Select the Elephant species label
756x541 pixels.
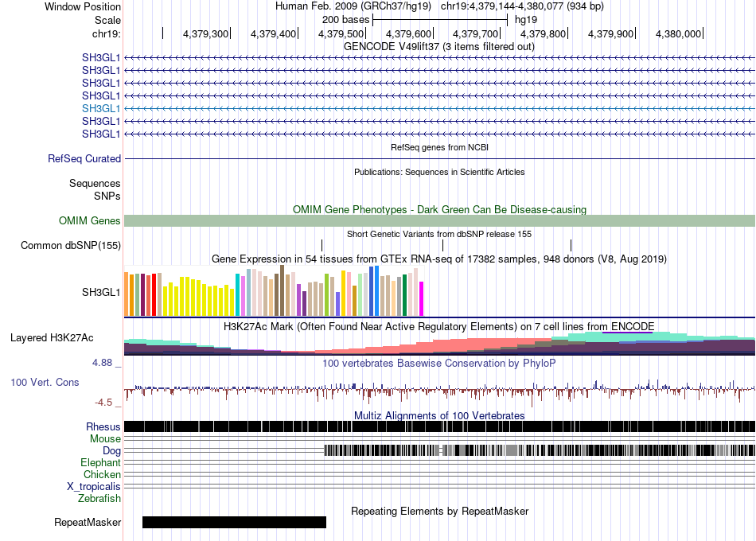tap(101, 463)
